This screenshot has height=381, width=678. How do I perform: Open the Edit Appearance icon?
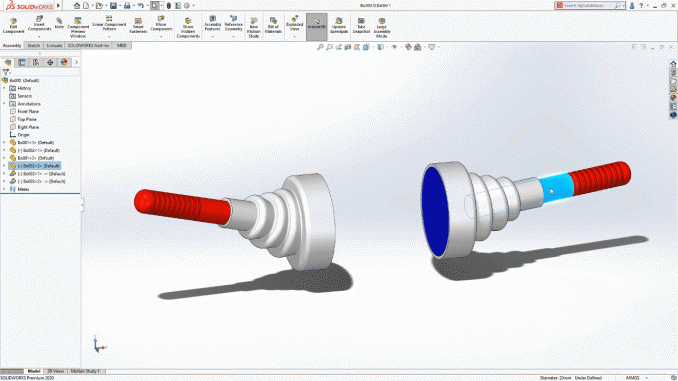408,47
